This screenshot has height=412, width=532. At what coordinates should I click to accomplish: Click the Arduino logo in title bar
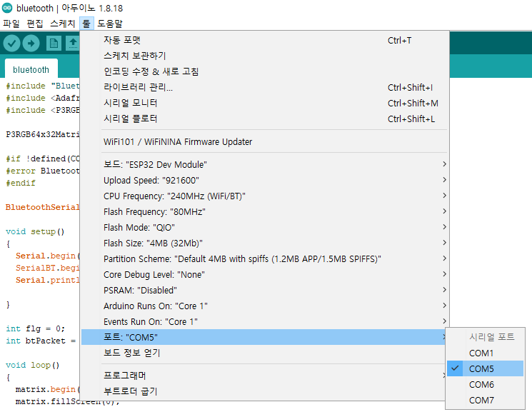7,8
